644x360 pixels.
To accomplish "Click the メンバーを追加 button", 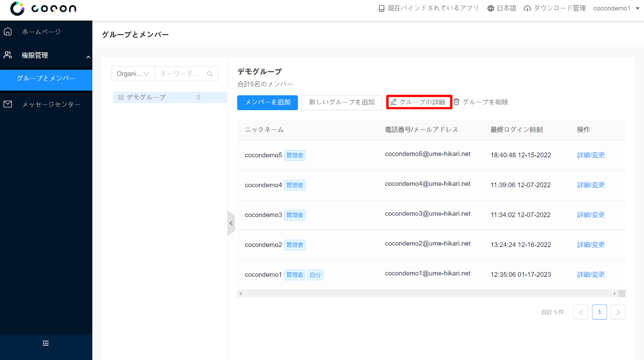I will 268,102.
